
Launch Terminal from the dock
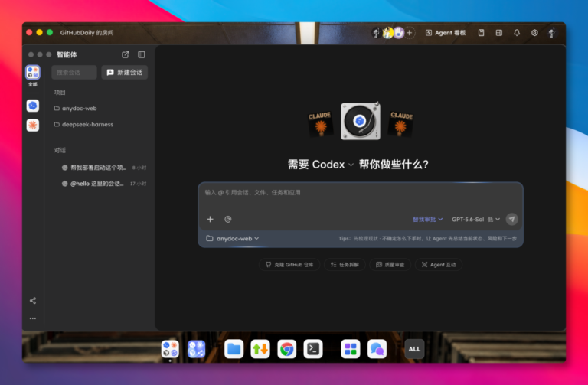pyautogui.click(x=313, y=349)
